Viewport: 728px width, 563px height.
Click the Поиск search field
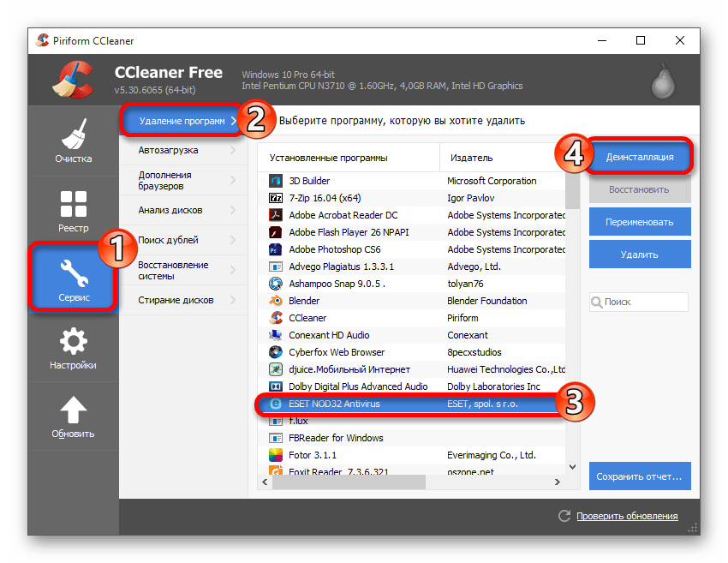(639, 302)
